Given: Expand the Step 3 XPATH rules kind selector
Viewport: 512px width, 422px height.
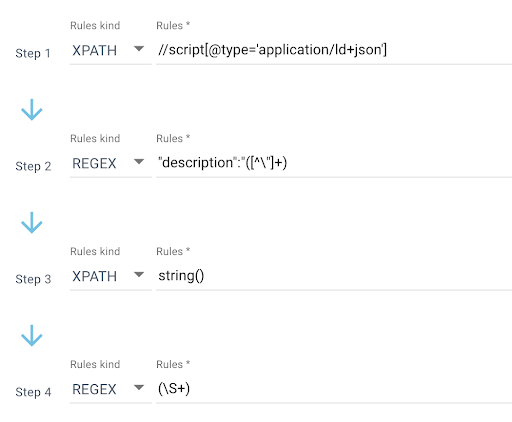Looking at the screenshot, I should [111, 276].
